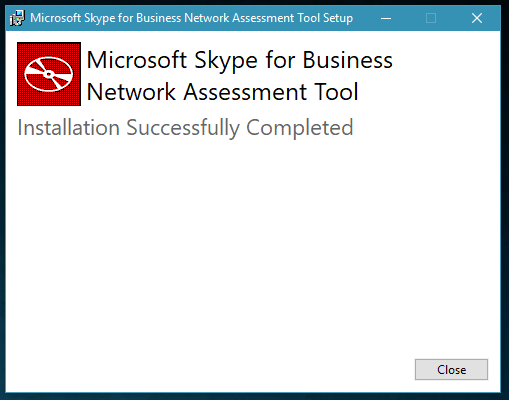Click the word 'Tool' in the large heading
509x400 pixels.
click(336, 92)
